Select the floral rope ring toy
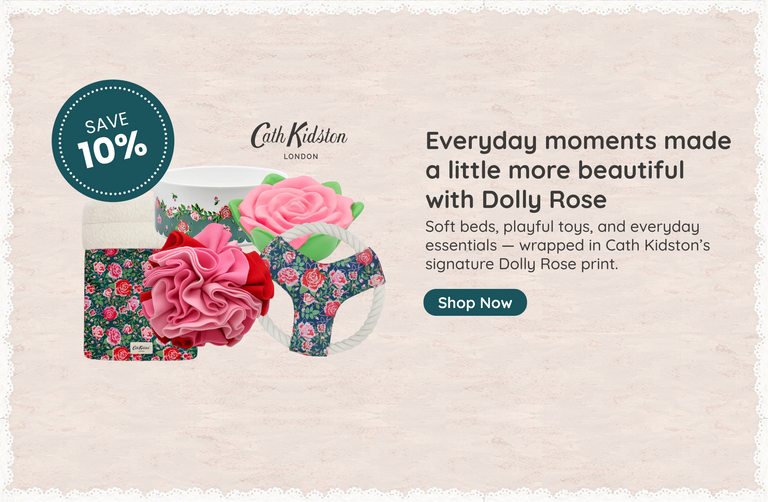 pyautogui.click(x=321, y=289)
